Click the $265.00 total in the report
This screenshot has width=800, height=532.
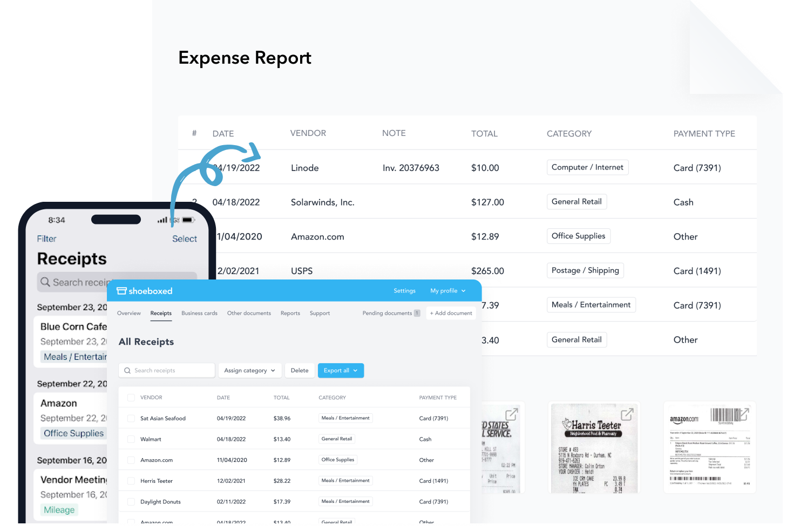pyautogui.click(x=487, y=271)
